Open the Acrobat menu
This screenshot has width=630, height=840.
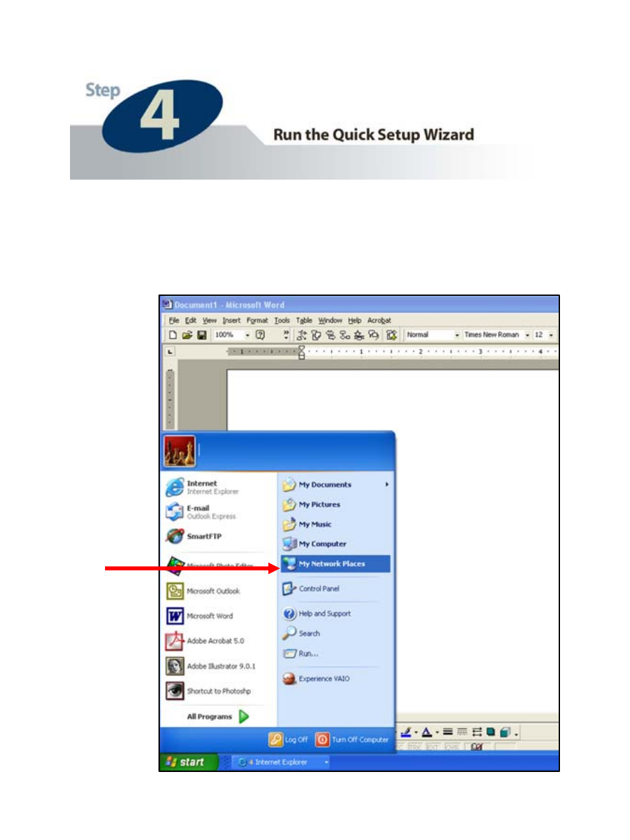pos(379,320)
